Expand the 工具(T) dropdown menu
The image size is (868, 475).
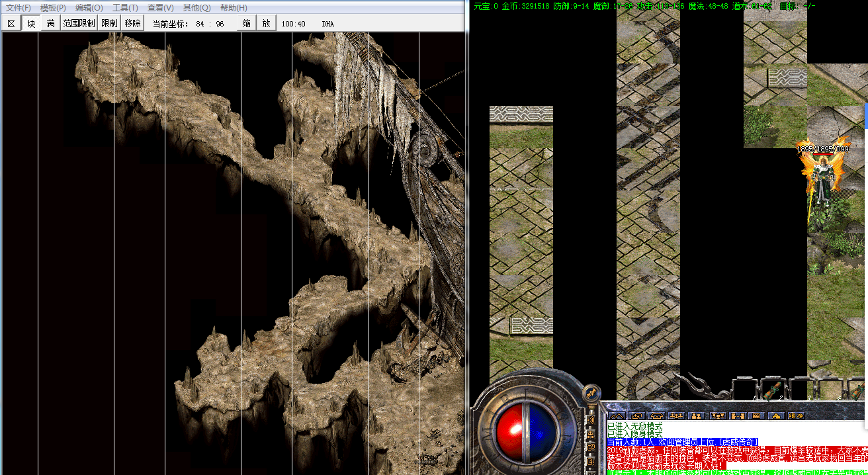coord(125,8)
